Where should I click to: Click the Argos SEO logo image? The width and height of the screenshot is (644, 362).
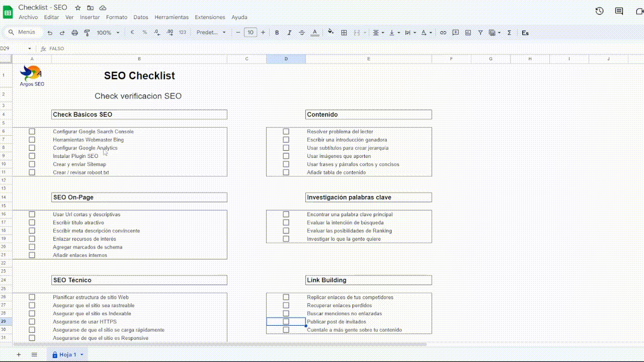(32, 76)
